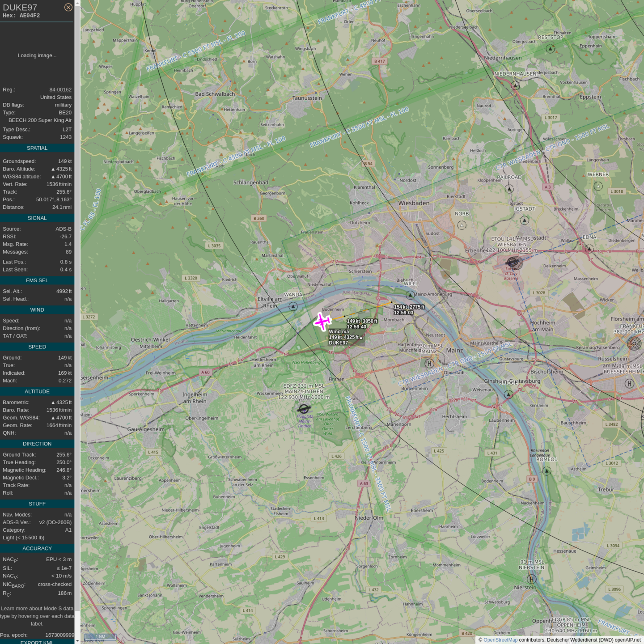Select the Wiesbaden ETOU airfield symbol
This screenshot has height=644, width=644.
click(x=515, y=263)
